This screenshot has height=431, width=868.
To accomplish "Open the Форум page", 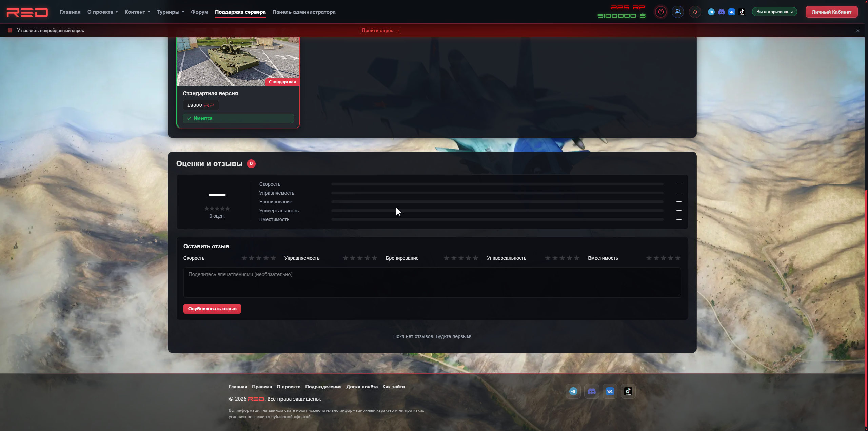I will (199, 12).
